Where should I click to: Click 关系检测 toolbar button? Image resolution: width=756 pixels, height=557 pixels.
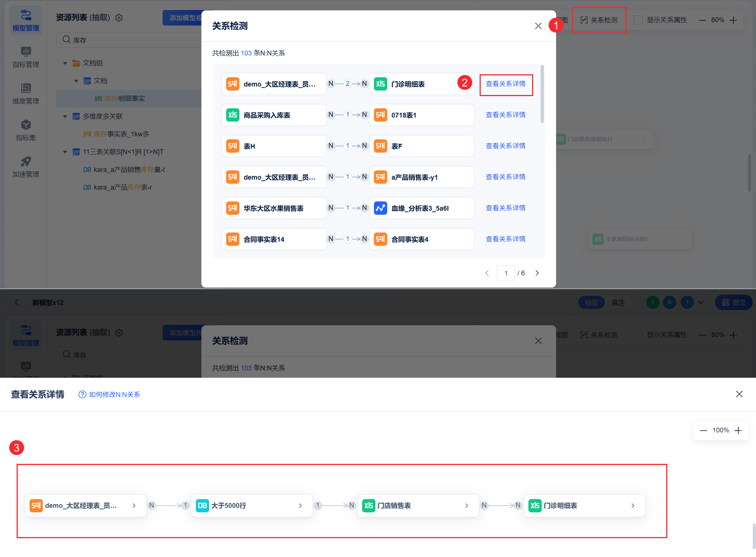point(599,20)
